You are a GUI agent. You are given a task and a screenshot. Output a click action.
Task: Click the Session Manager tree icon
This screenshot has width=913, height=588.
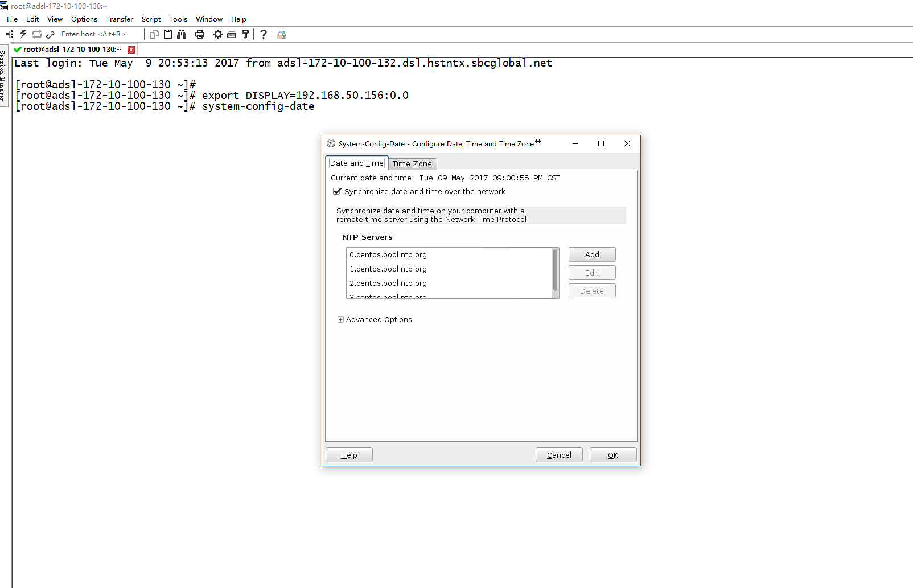9,34
